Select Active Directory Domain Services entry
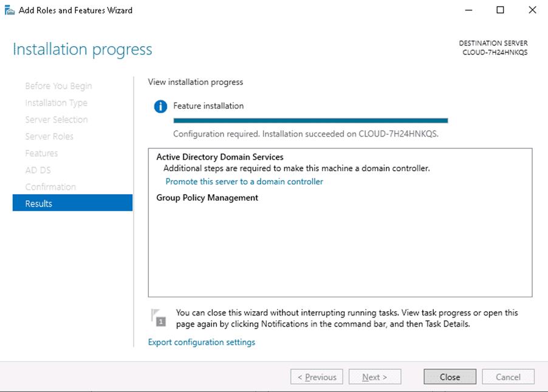This screenshot has height=392, width=548. pos(220,157)
